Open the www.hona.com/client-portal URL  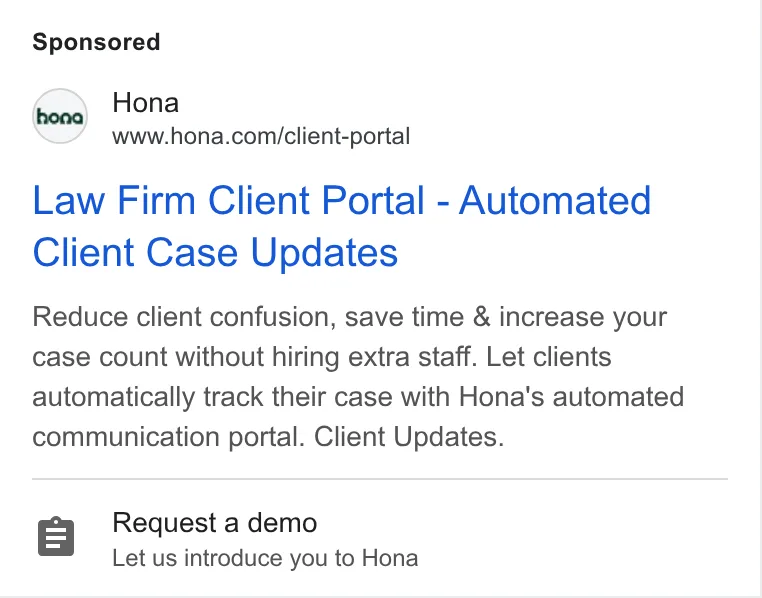[261, 136]
